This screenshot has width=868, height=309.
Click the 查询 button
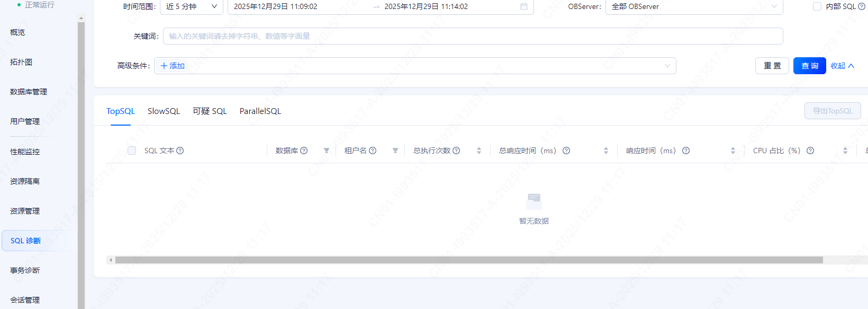pyautogui.click(x=809, y=66)
